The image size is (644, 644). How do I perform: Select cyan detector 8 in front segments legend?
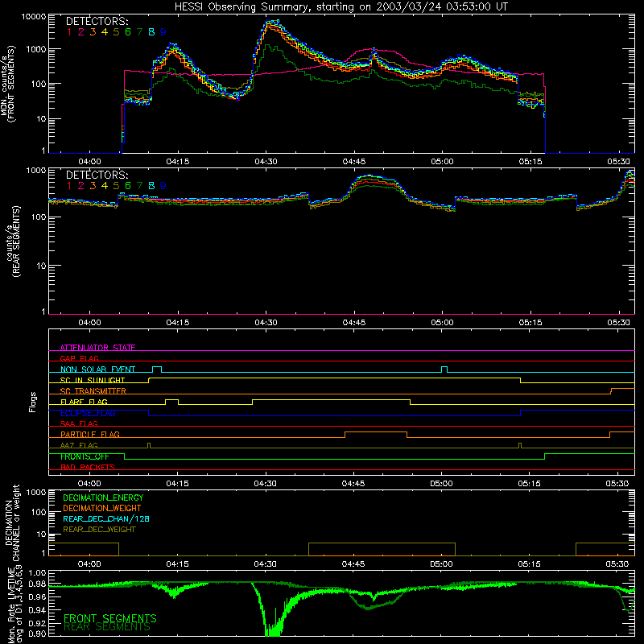[x=151, y=32]
